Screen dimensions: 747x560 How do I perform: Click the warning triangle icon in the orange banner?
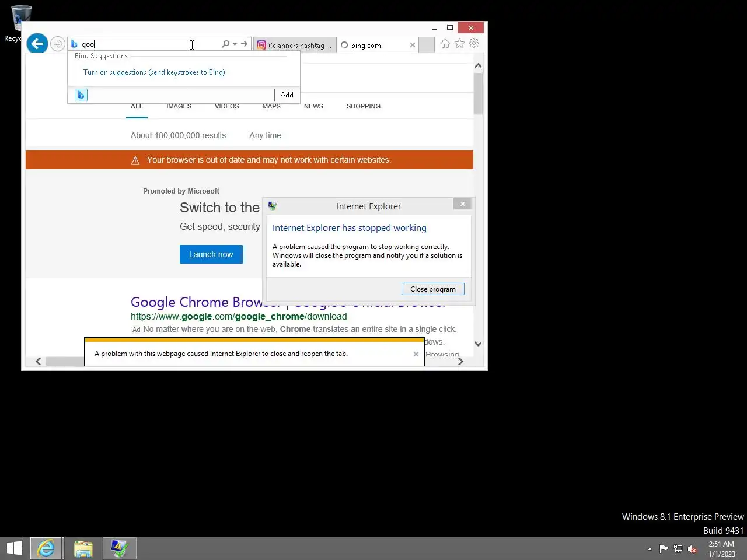pyautogui.click(x=135, y=160)
